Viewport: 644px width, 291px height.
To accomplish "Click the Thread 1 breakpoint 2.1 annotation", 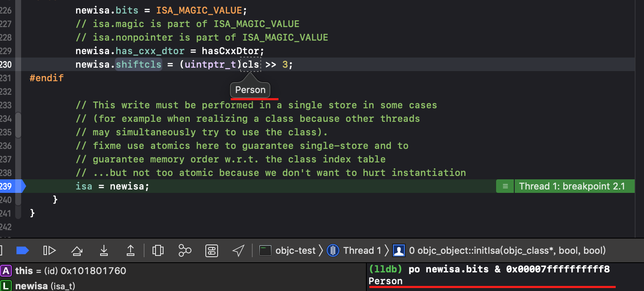I will 572,186.
